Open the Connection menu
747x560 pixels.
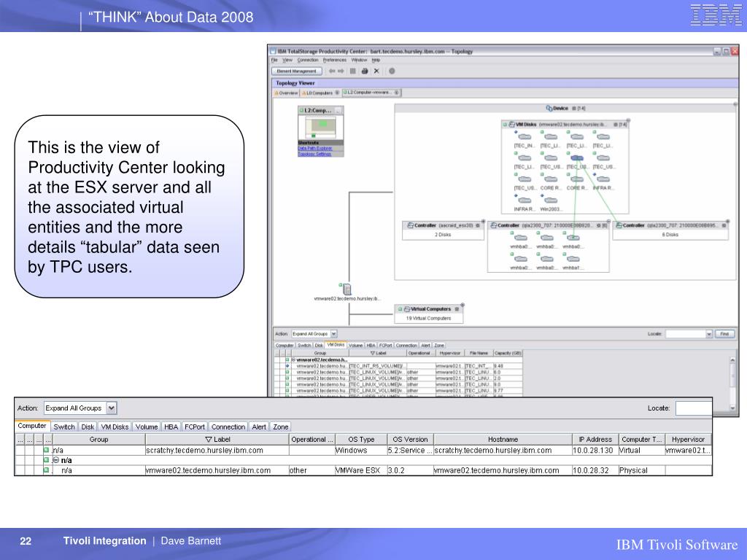click(x=308, y=60)
